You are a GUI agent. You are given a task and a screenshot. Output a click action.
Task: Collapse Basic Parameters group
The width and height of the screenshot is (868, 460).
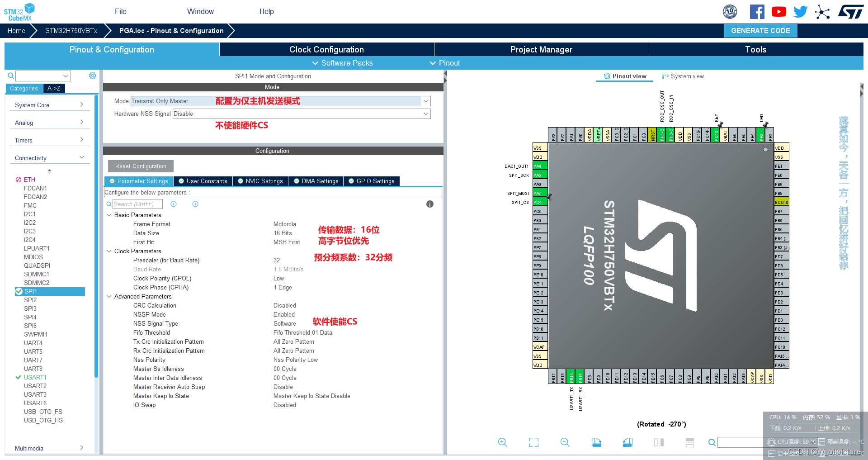109,215
